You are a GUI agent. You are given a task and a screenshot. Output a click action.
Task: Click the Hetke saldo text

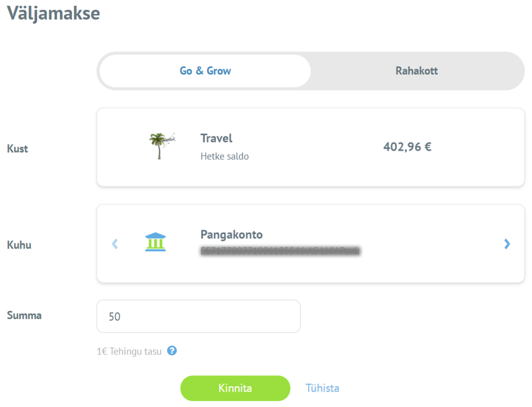tap(225, 156)
